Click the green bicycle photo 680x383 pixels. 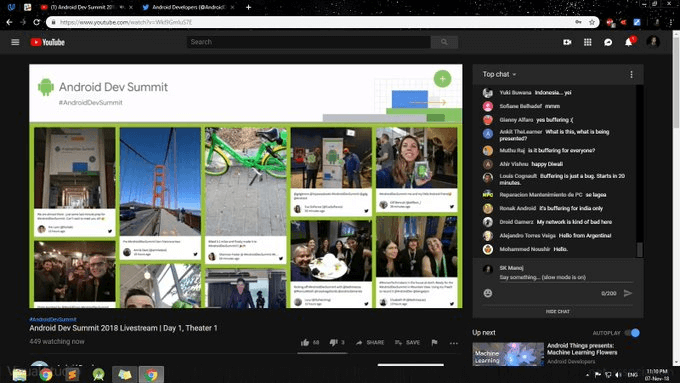pos(245,181)
